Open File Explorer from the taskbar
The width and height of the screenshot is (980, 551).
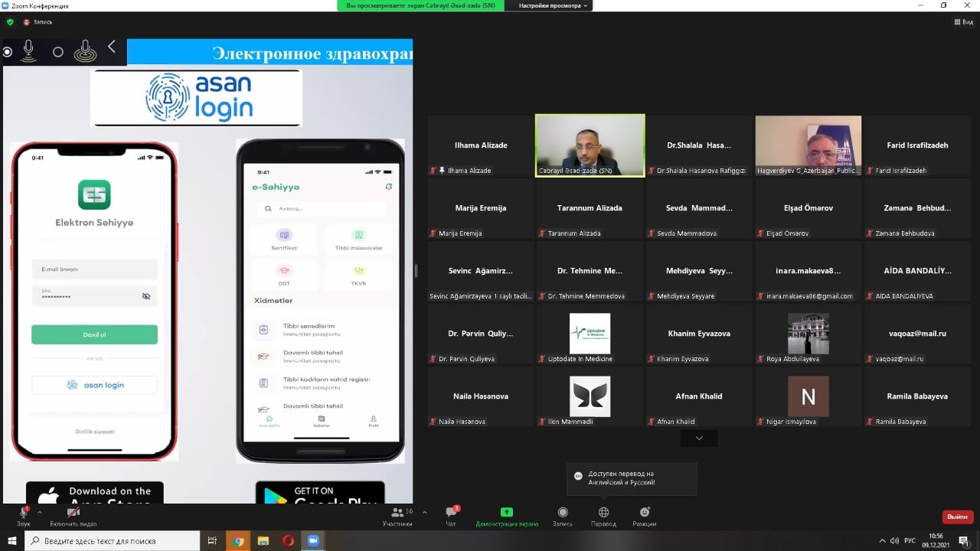pos(263,541)
